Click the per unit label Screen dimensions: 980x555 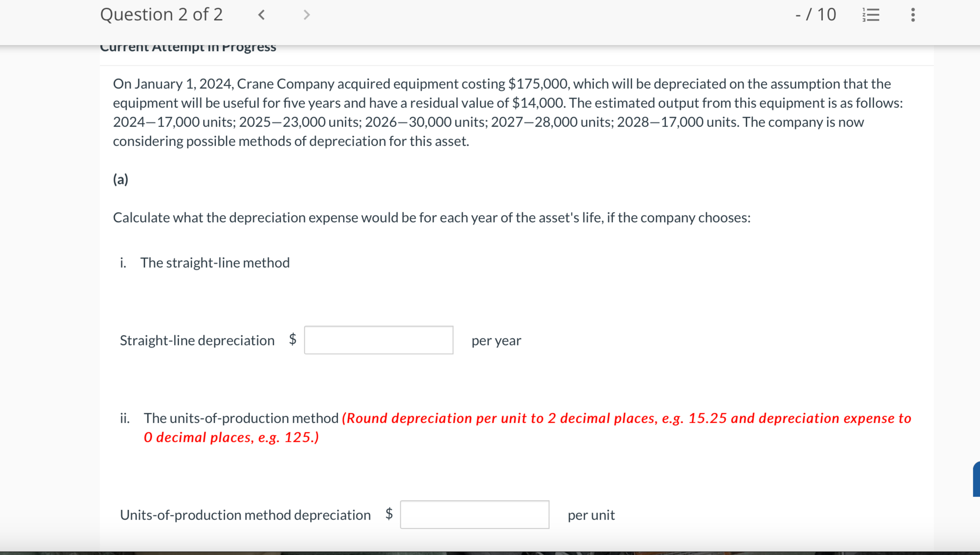click(590, 515)
